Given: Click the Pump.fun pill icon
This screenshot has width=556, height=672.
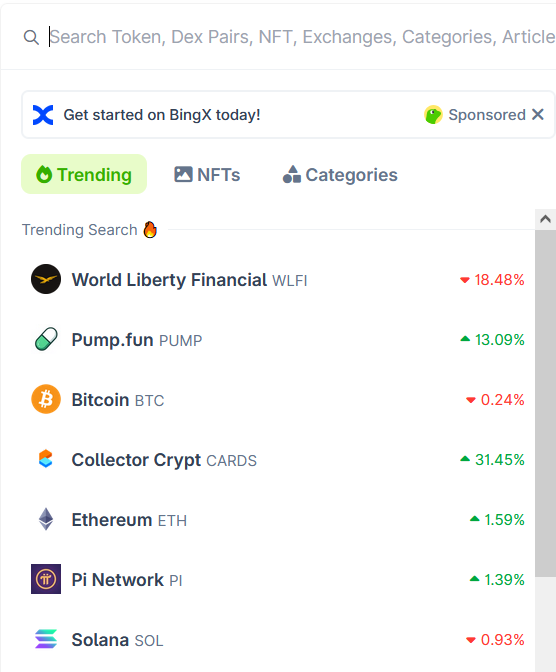Looking at the screenshot, I should pos(46,339).
